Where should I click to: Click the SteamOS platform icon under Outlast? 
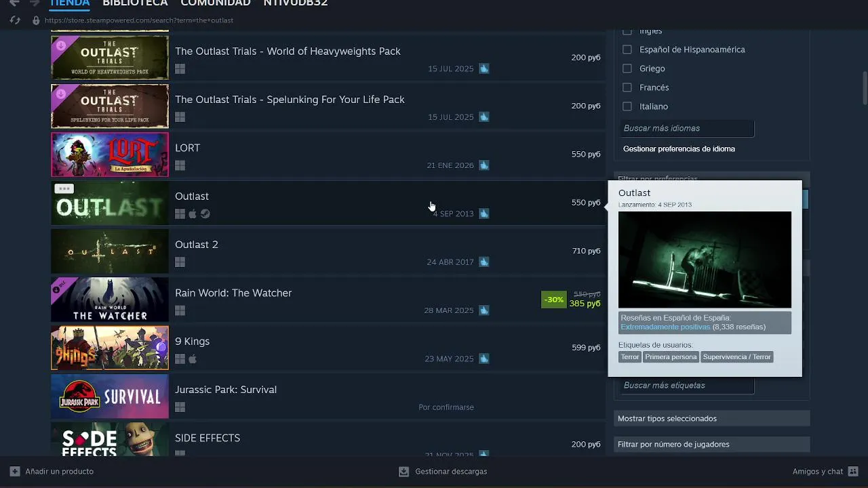[205, 213]
